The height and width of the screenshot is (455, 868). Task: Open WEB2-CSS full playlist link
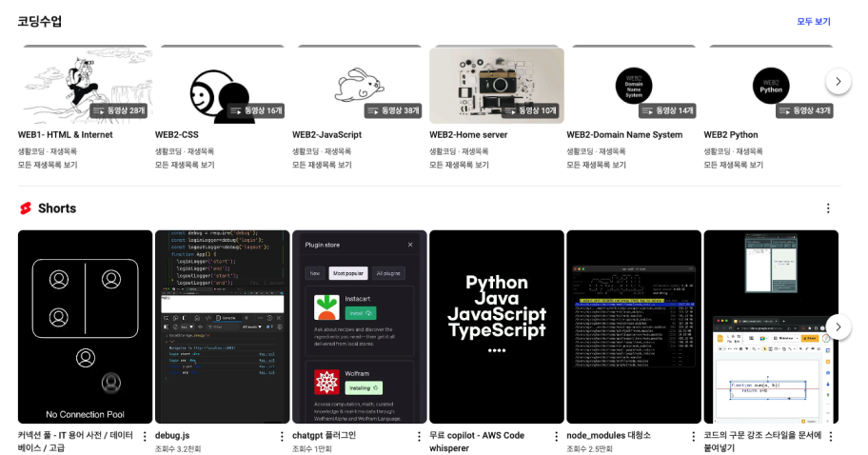pyautogui.click(x=185, y=165)
